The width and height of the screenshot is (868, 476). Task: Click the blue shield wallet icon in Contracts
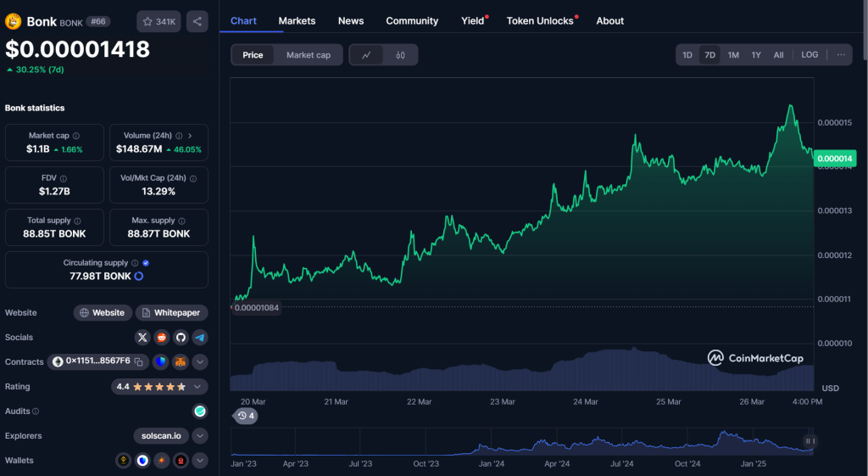point(160,361)
